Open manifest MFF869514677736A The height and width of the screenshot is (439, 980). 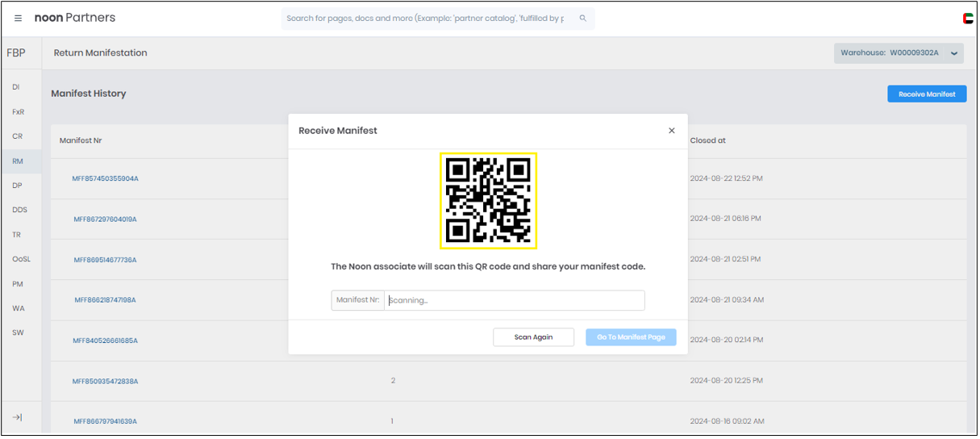point(105,260)
